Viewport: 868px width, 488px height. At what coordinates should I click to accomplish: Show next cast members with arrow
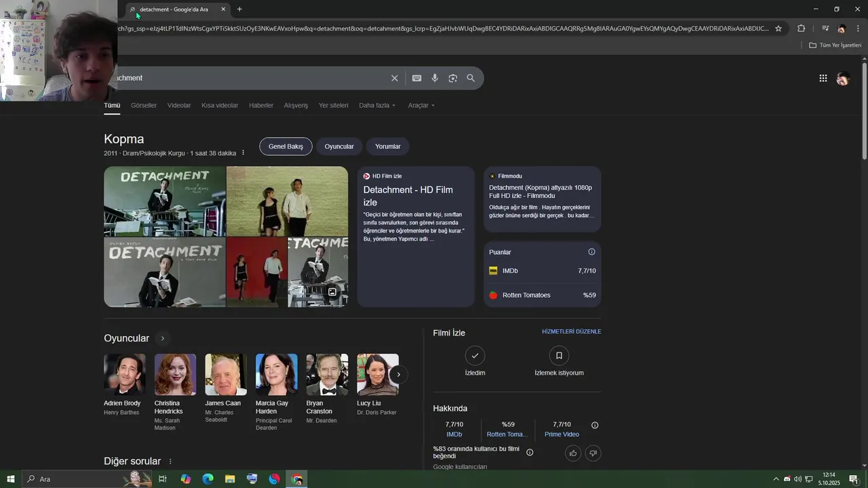(399, 374)
